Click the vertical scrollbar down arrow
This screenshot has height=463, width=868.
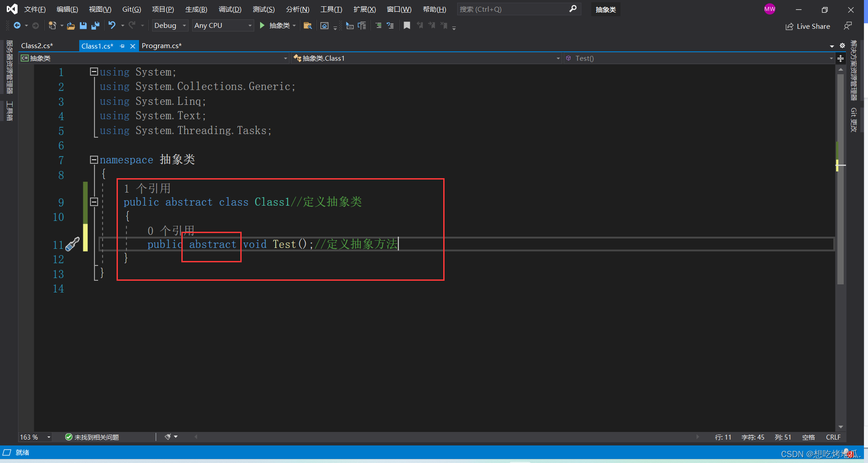click(841, 427)
